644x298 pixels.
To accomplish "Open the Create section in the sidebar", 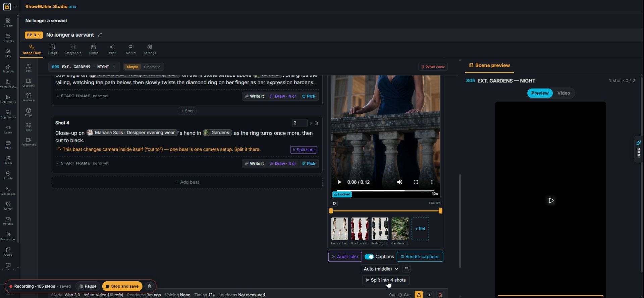I will coord(8,22).
